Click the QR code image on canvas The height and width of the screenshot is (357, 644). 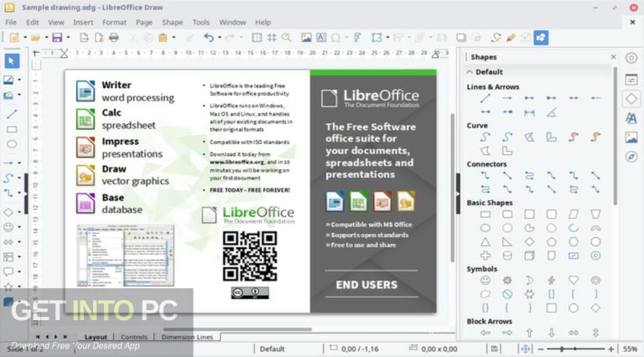pyautogui.click(x=250, y=256)
